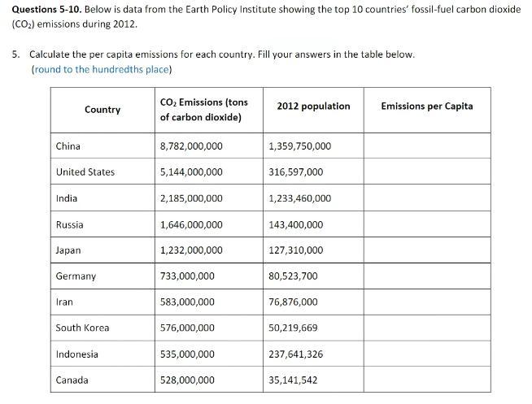Select Canada's population value 35,141,542
The width and height of the screenshot is (532, 404).
click(293, 380)
